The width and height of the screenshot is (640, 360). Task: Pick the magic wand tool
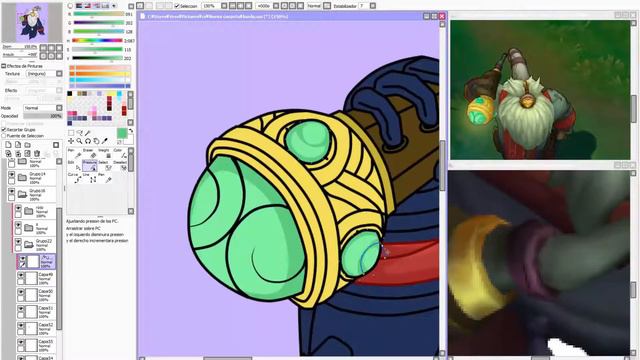pyautogui.click(x=87, y=133)
